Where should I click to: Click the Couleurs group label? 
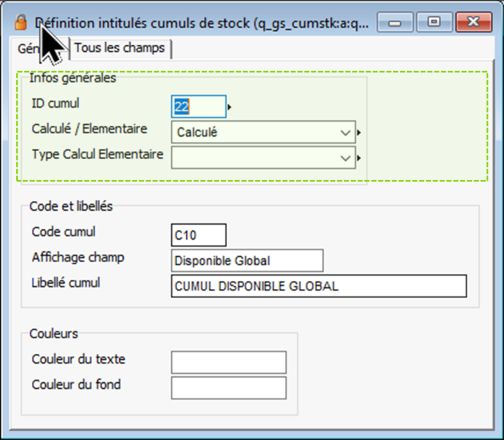[x=54, y=334]
